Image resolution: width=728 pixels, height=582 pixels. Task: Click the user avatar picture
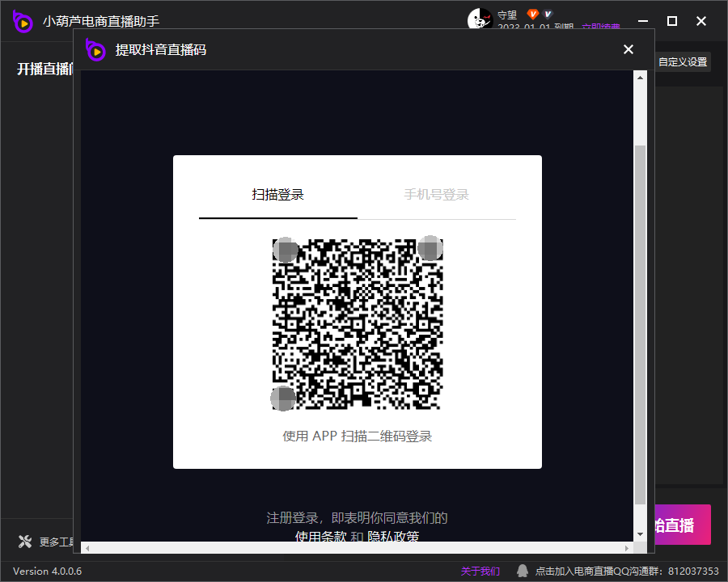point(480,19)
